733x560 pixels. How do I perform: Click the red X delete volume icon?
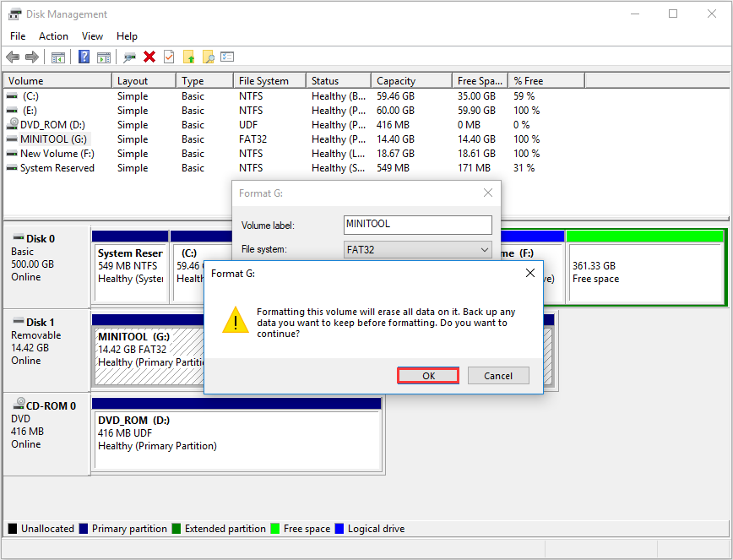149,57
